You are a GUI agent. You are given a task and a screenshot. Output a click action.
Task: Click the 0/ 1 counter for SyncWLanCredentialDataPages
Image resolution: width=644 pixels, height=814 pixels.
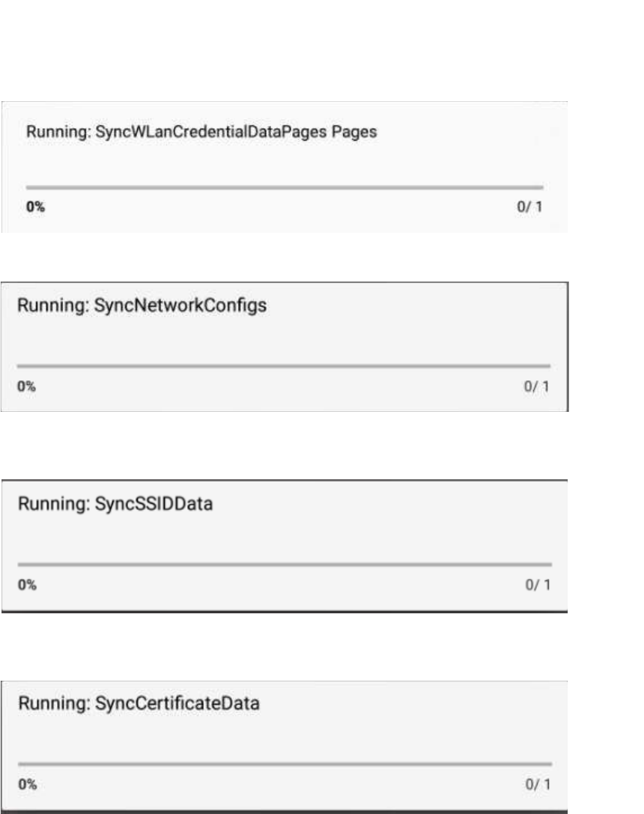529,207
